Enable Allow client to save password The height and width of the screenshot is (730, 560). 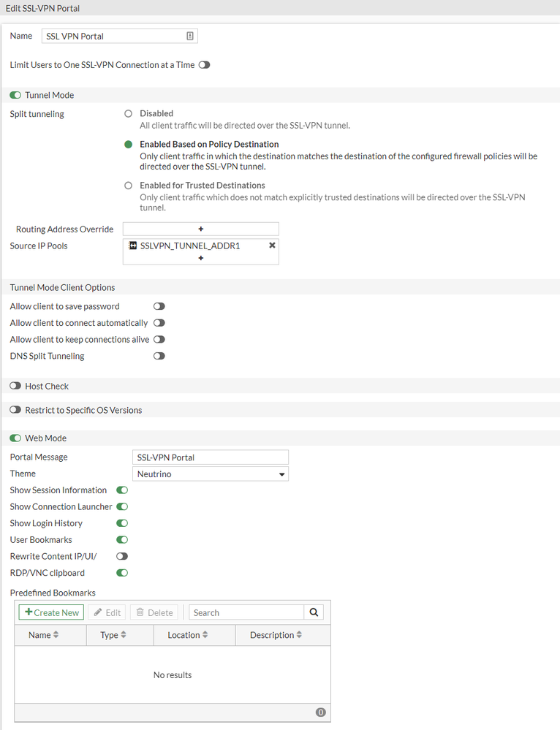click(x=159, y=306)
